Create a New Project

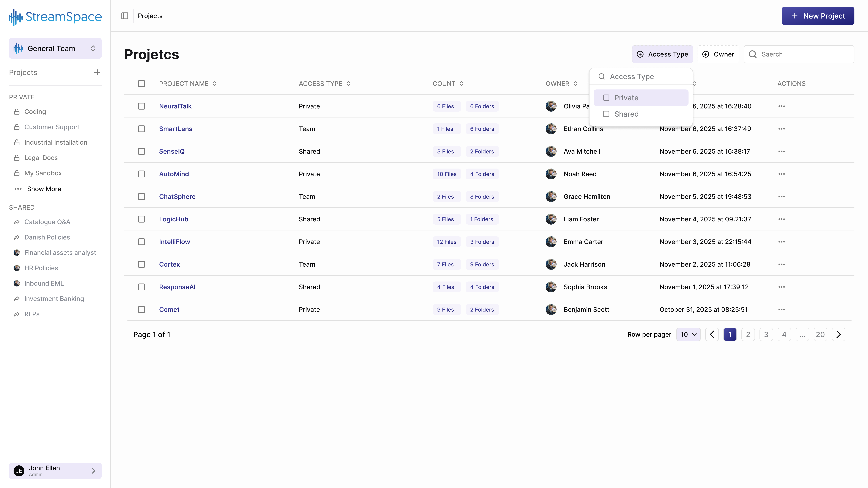818,16
